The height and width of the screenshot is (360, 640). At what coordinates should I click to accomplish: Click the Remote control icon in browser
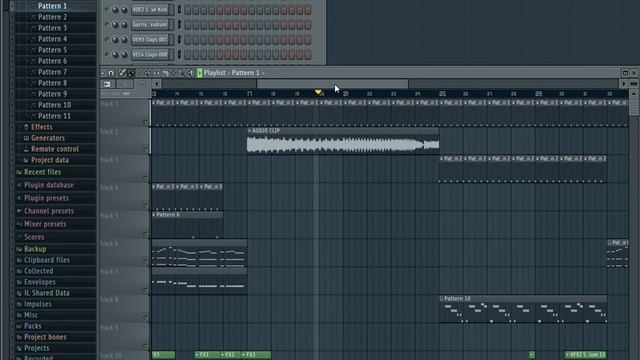tap(26, 149)
